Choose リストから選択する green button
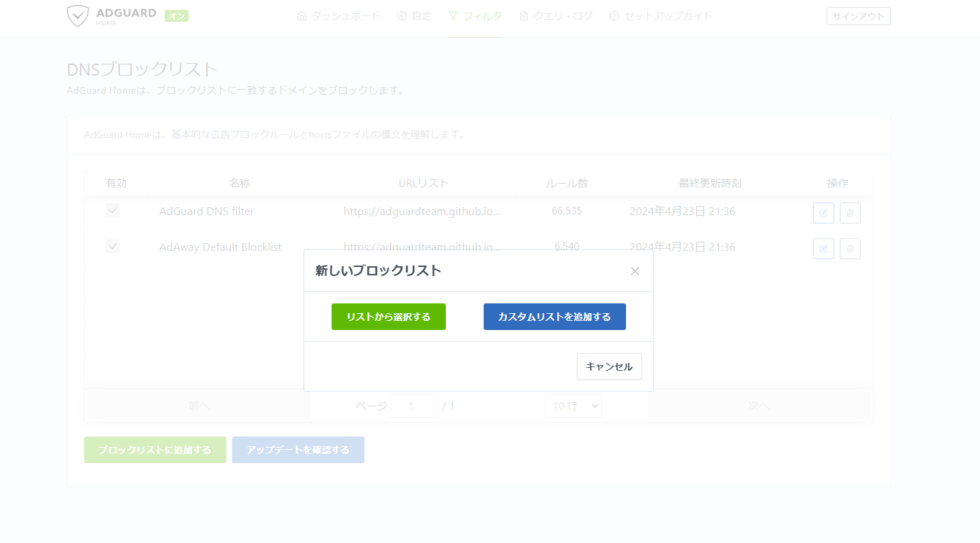 tap(388, 317)
